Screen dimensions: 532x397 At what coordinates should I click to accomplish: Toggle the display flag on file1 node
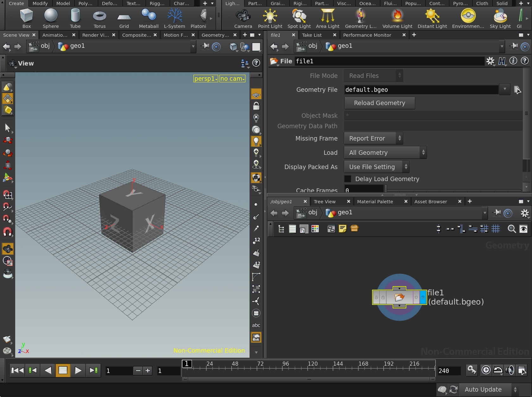tap(423, 297)
